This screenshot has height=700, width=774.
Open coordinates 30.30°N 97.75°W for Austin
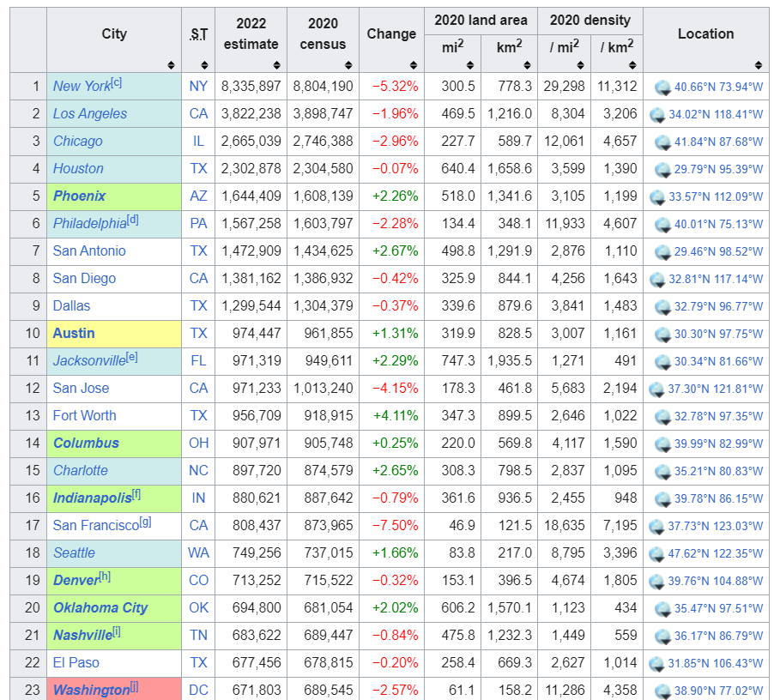coord(719,334)
